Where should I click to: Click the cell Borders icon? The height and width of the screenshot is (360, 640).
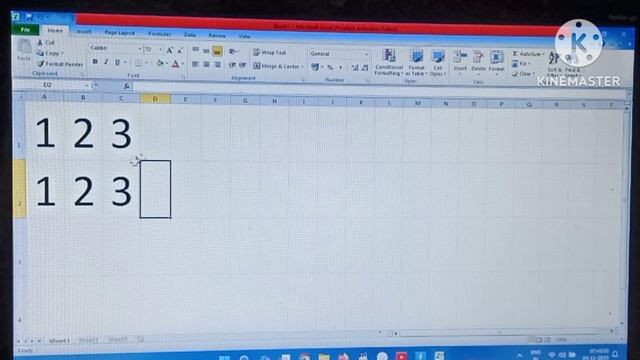point(139,62)
